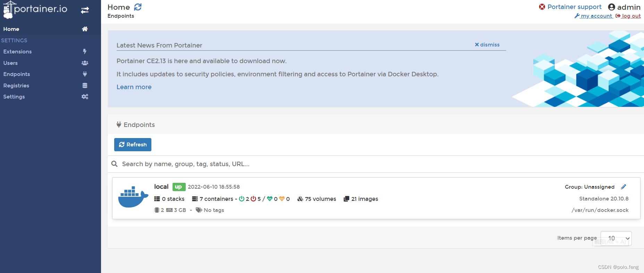644x273 pixels.
Task: Click the Endpoints plug icon in sidebar
Action: click(85, 74)
